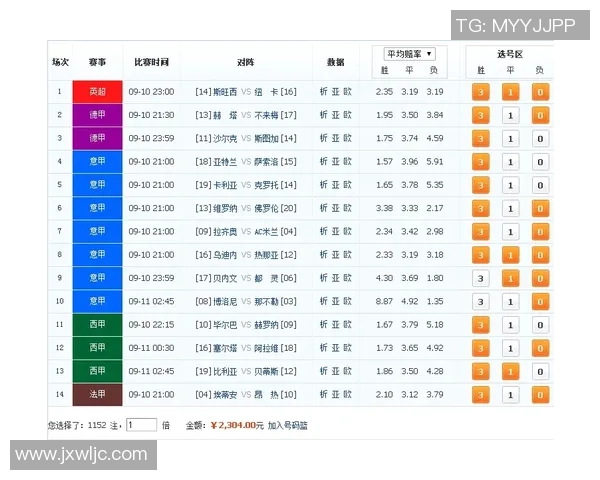
Task: Deselect 平 (1) for match 13 西甲
Action: click(x=510, y=371)
